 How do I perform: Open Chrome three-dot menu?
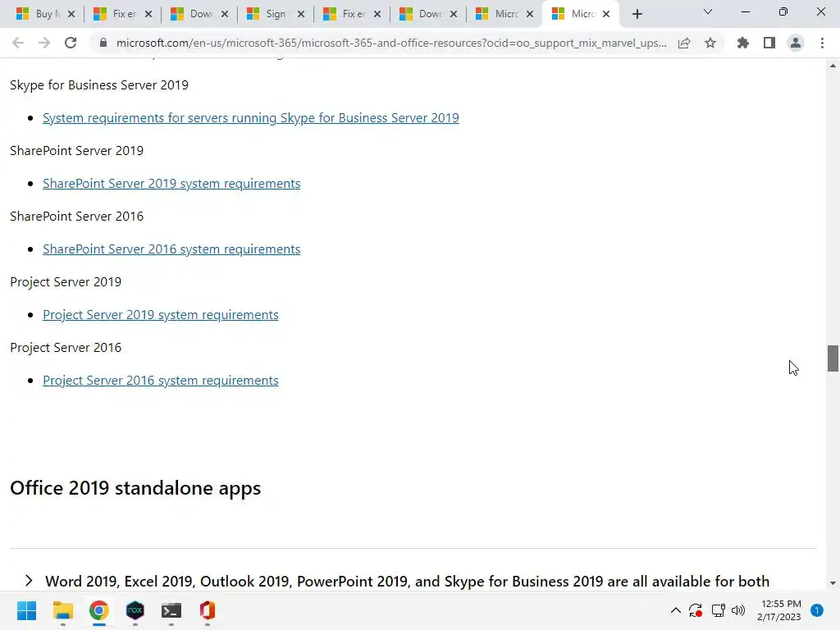coord(822,43)
